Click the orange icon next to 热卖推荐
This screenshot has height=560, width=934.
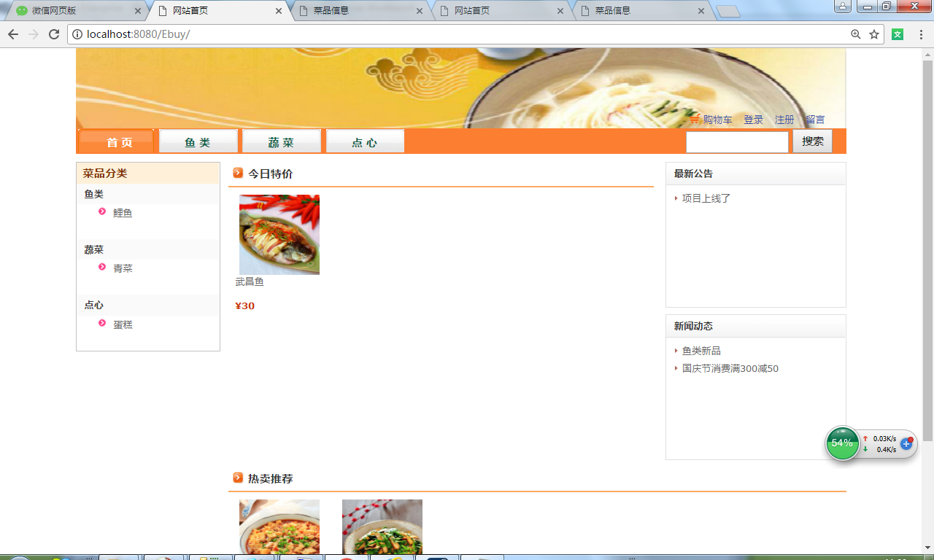[x=238, y=478]
